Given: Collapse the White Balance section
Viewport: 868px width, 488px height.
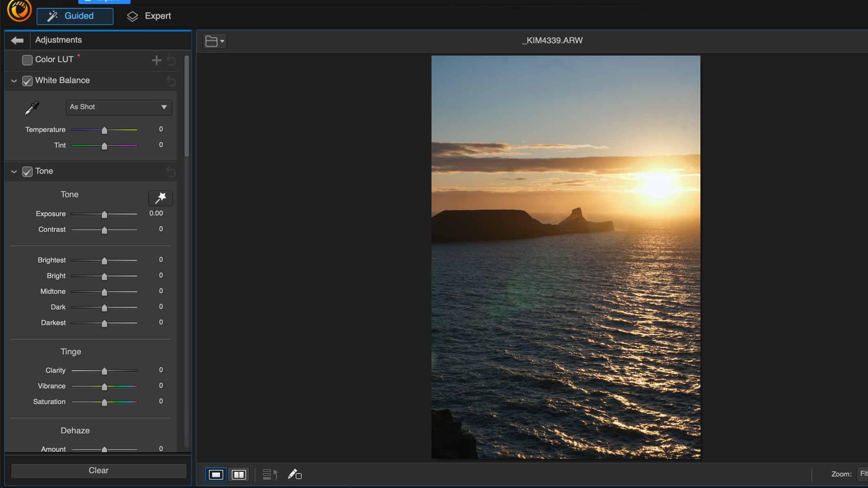Looking at the screenshot, I should click(14, 81).
